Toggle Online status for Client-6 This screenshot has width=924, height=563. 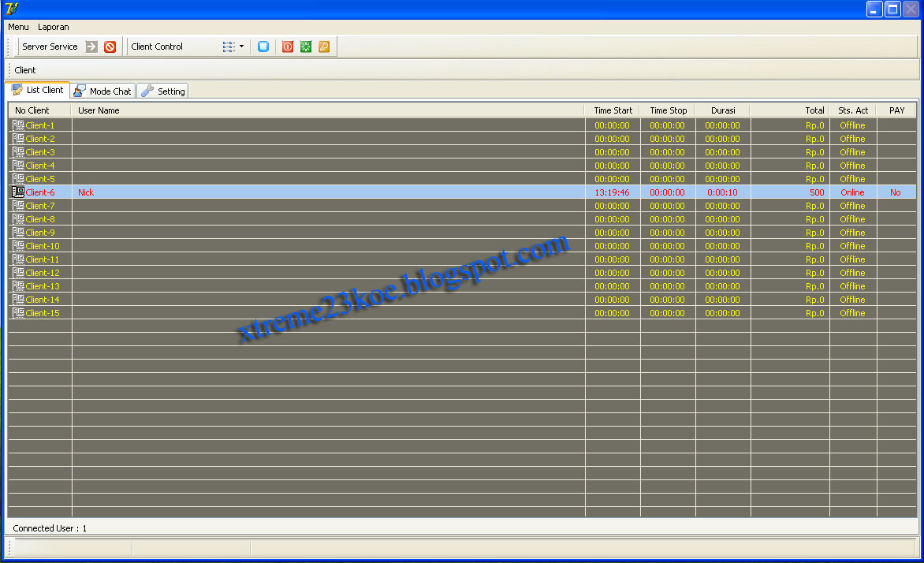[x=852, y=192]
